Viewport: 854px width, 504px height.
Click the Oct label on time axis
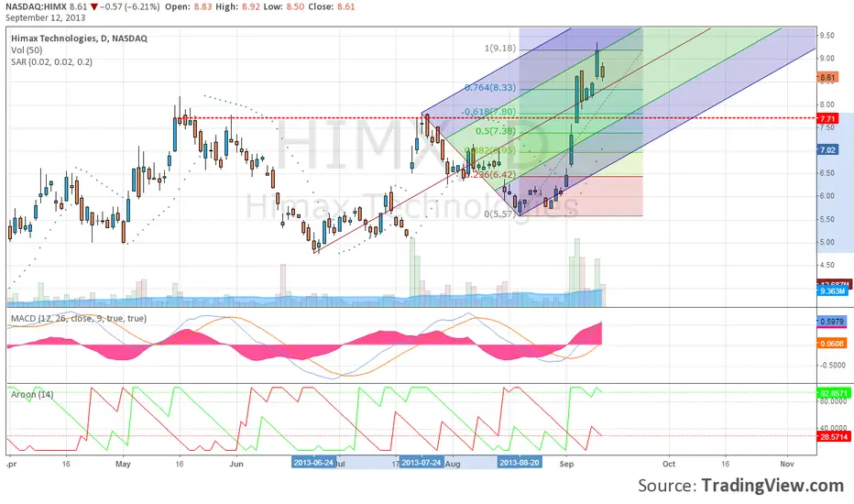click(669, 465)
